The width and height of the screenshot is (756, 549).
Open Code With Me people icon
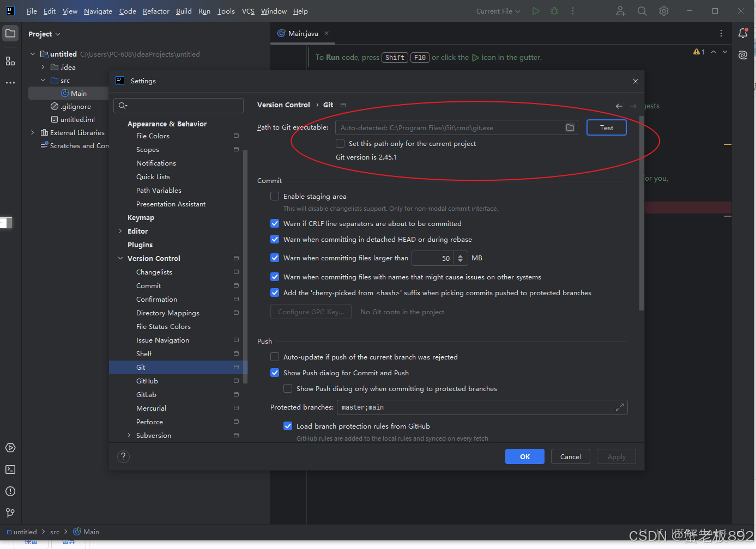(x=621, y=11)
